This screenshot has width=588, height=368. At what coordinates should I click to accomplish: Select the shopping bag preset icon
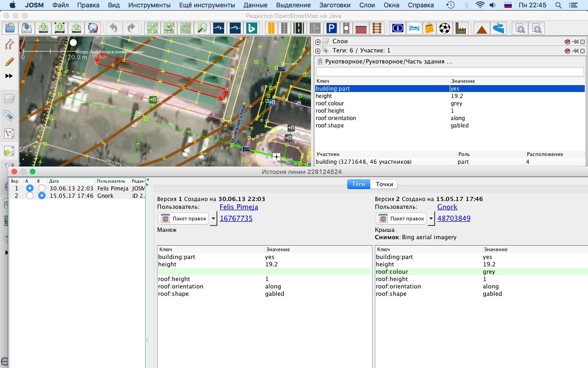coord(429,29)
